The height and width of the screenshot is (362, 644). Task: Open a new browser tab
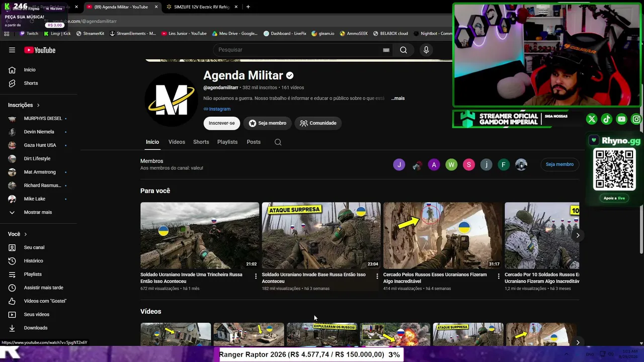pos(248,7)
